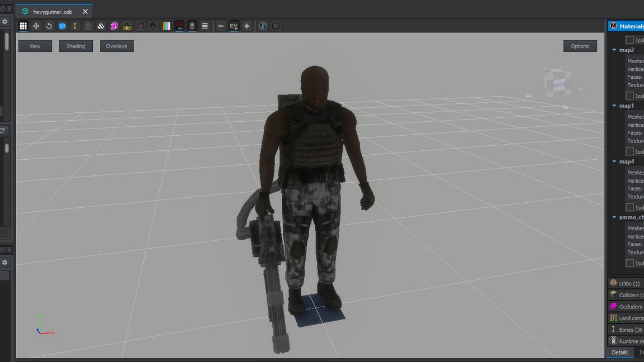Image resolution: width=644 pixels, height=362 pixels.
Task: Open the Shading viewport menu
Action: point(75,46)
